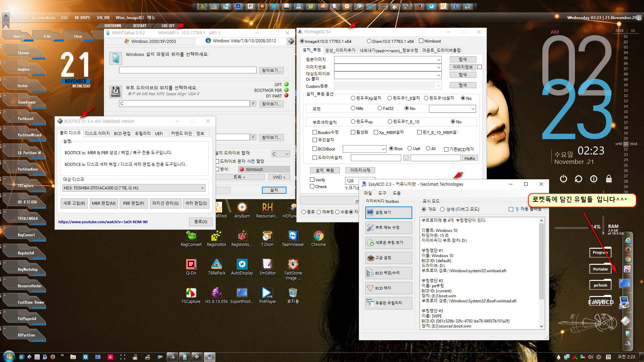Open the BCDBoot drive dropdown
Screen dimensions: 644x362
(364, 149)
